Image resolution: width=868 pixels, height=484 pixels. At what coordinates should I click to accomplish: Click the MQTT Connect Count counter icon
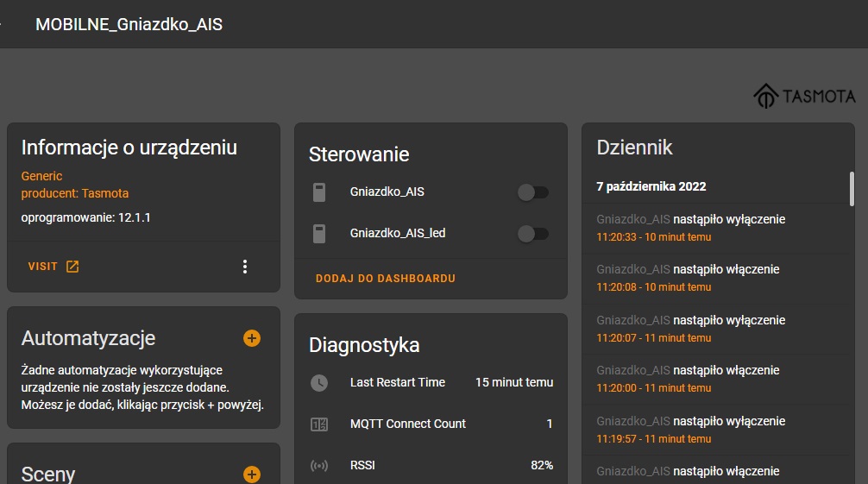(x=319, y=424)
